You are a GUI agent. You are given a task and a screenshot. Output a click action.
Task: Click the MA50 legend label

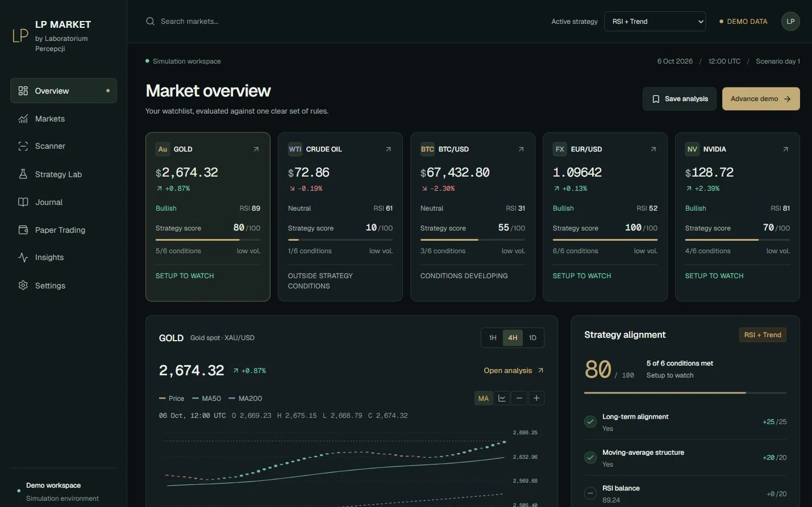[x=211, y=399]
